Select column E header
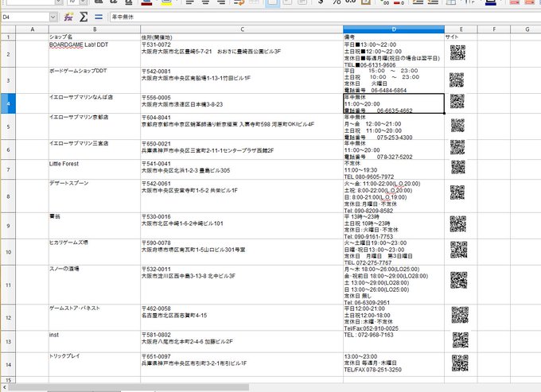The height and width of the screenshot is (392, 541). tap(461, 29)
